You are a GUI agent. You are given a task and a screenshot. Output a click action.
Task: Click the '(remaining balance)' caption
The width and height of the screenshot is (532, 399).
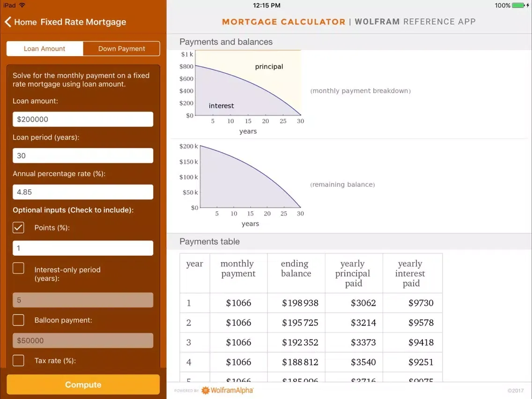342,185
